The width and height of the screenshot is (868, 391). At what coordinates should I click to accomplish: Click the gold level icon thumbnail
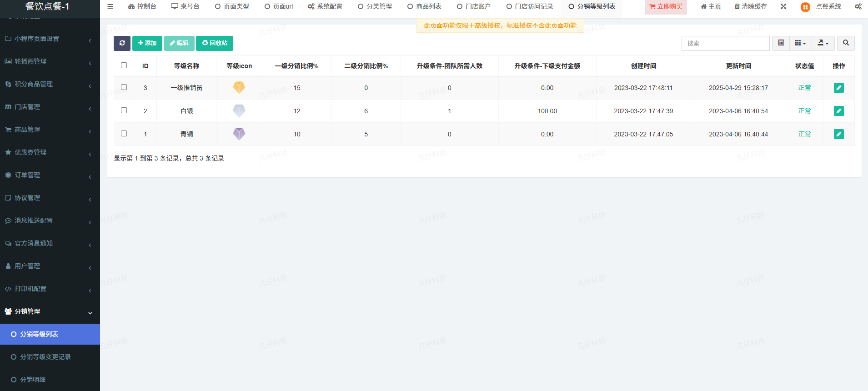click(x=239, y=87)
